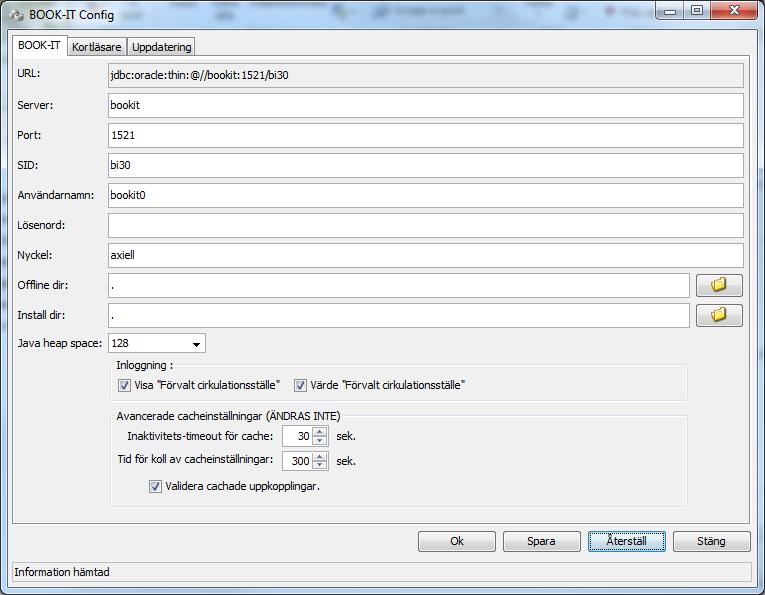765x595 pixels.
Task: Focus the URL field
Action: click(425, 76)
